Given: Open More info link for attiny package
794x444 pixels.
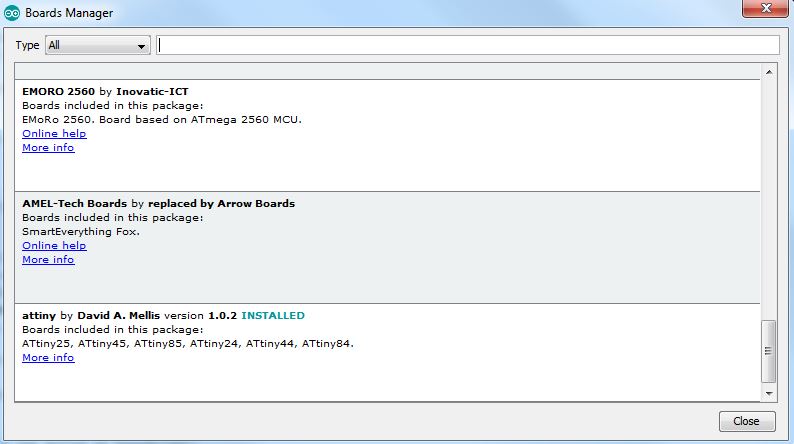Looking at the screenshot, I should tap(48, 358).
